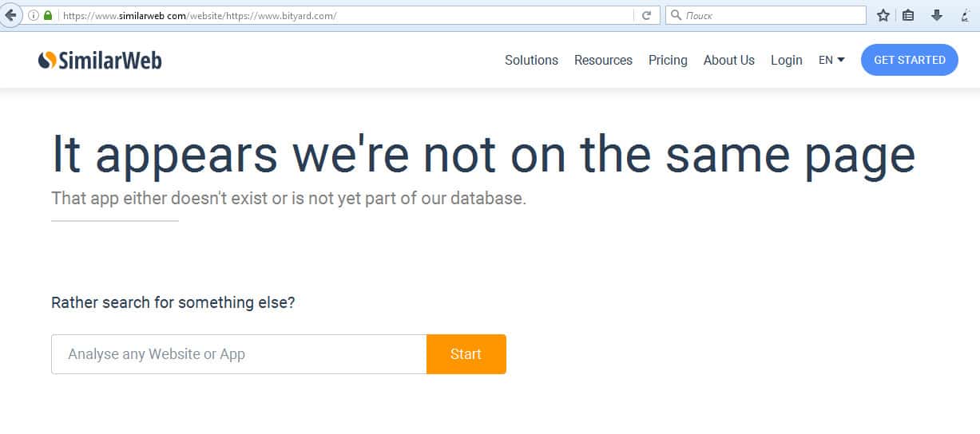Viewport: 980px width, 434px height.
Task: Bookmark this page with the star icon
Action: (883, 15)
